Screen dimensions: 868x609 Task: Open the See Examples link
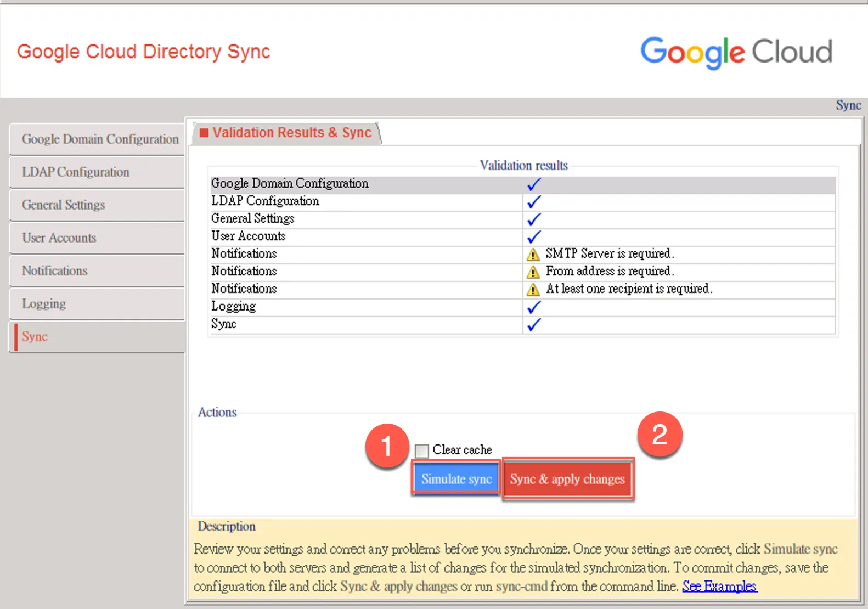pos(719,587)
